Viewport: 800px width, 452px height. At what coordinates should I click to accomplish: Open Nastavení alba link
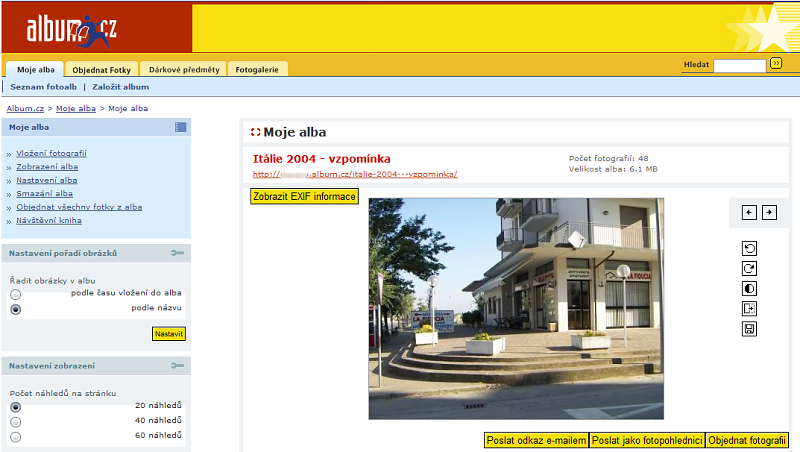[47, 180]
